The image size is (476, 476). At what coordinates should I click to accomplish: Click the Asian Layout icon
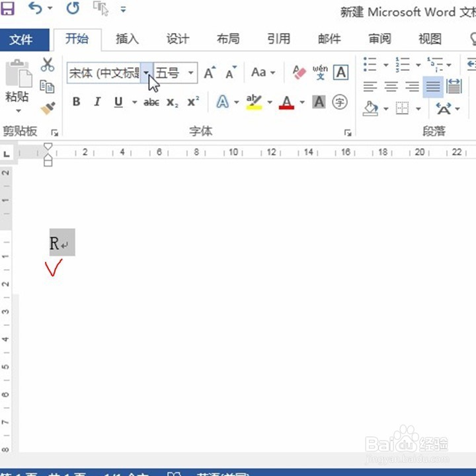(x=444, y=108)
